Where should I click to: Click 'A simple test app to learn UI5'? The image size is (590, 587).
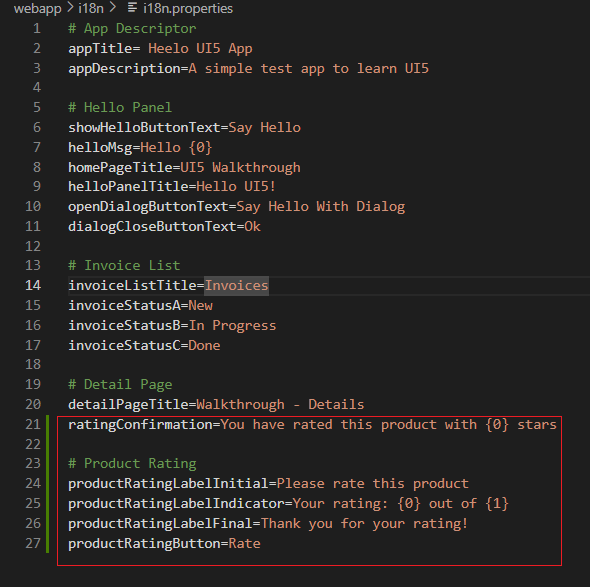pos(309,69)
